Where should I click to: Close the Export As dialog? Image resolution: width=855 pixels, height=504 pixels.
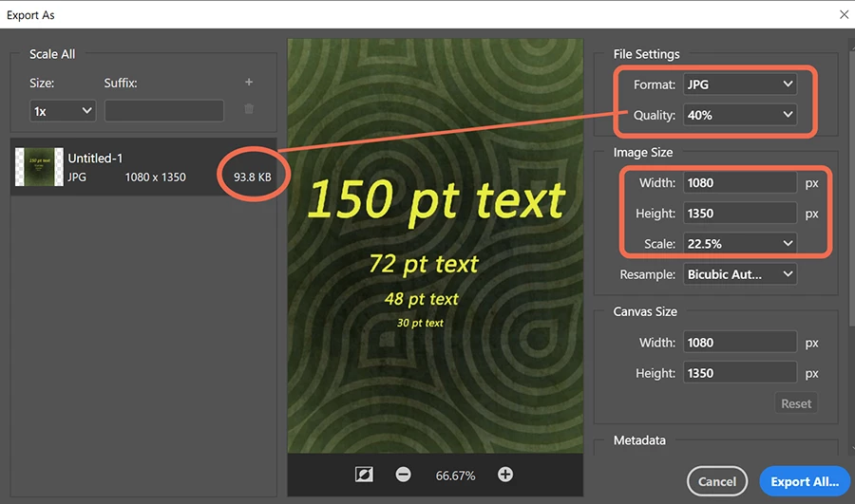[x=845, y=14]
